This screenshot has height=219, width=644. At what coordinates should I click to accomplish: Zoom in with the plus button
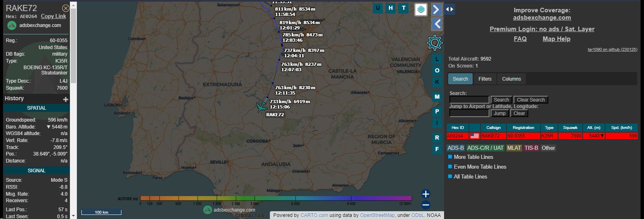pos(426,194)
